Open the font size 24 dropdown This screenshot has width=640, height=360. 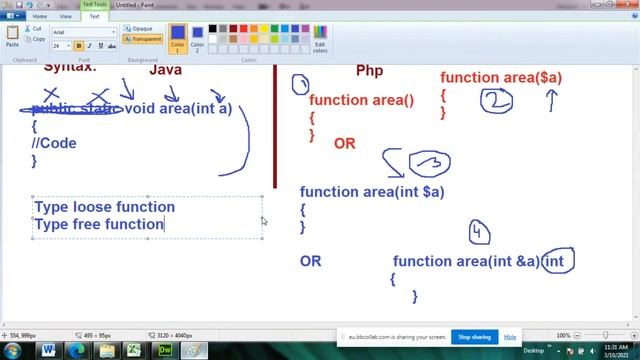coord(68,46)
